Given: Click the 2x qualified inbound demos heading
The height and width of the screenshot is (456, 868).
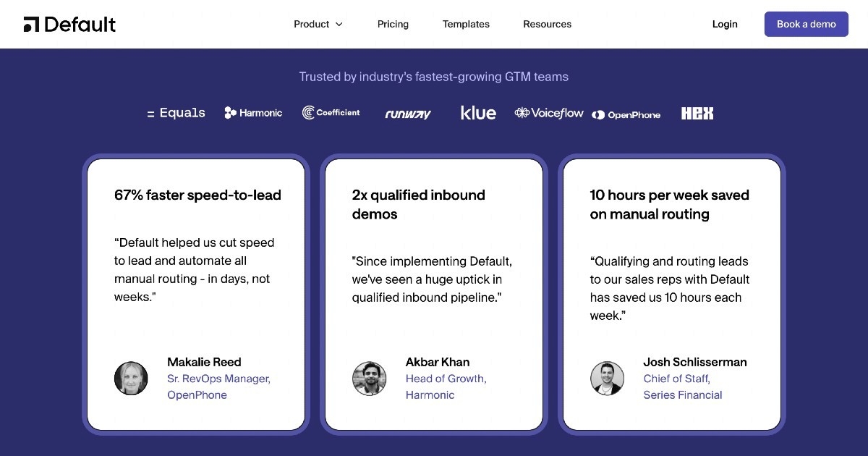Looking at the screenshot, I should [418, 204].
